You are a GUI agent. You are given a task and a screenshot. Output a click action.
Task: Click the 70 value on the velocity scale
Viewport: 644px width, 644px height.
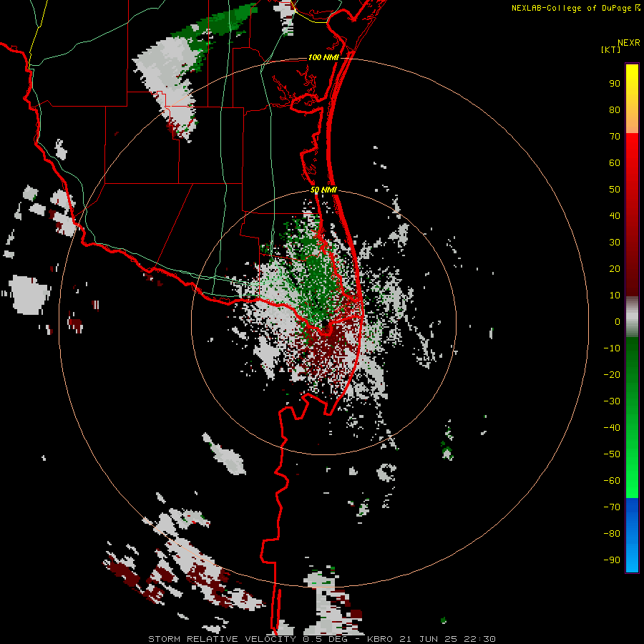pyautogui.click(x=615, y=137)
